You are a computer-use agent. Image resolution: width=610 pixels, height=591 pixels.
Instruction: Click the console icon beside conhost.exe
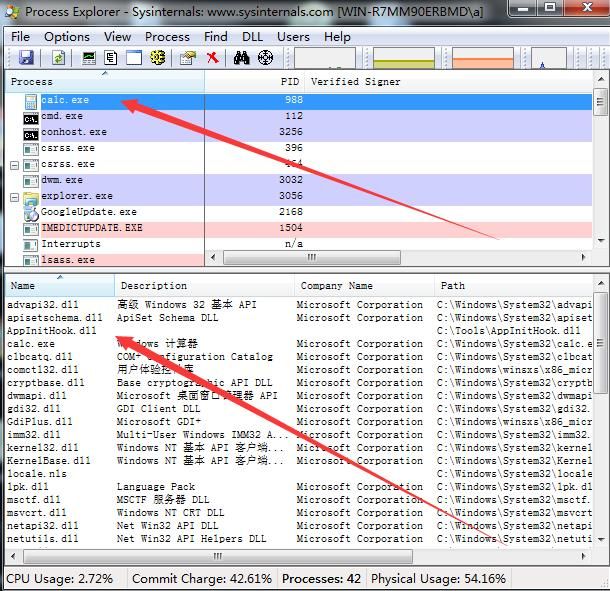[x=31, y=134]
